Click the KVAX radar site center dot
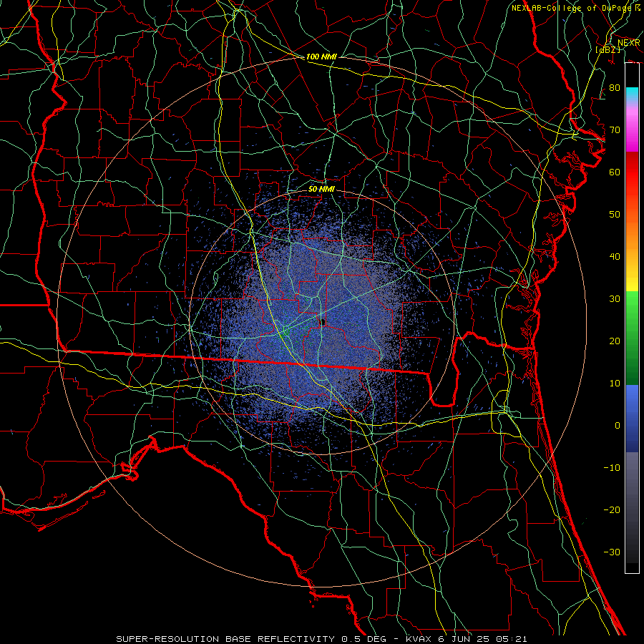This screenshot has height=644, width=644. click(322, 322)
